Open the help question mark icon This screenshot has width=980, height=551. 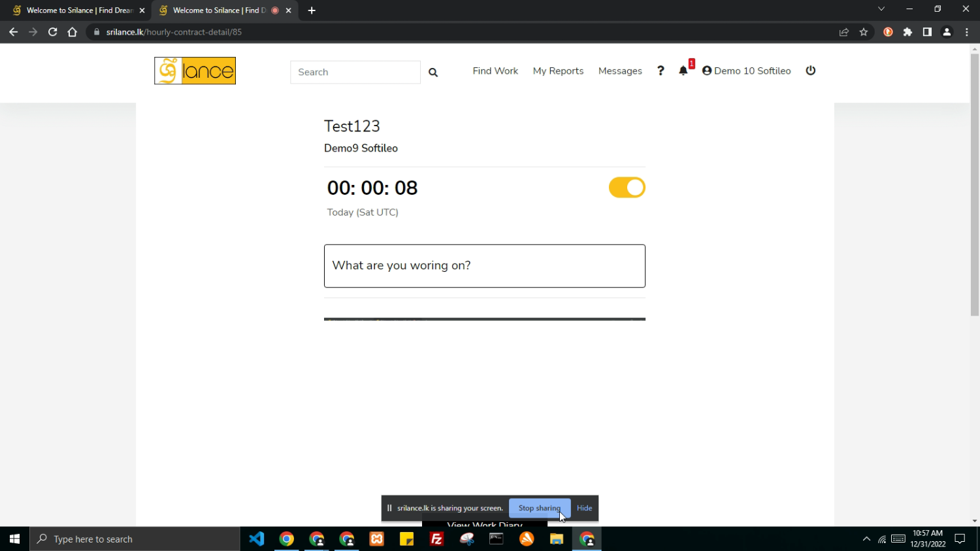tap(661, 71)
